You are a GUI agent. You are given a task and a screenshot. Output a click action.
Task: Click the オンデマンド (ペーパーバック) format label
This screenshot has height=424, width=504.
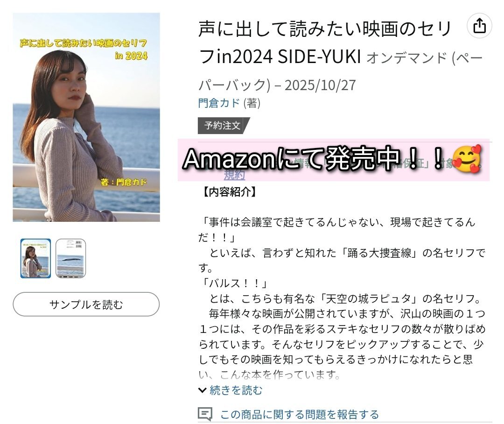341,71
